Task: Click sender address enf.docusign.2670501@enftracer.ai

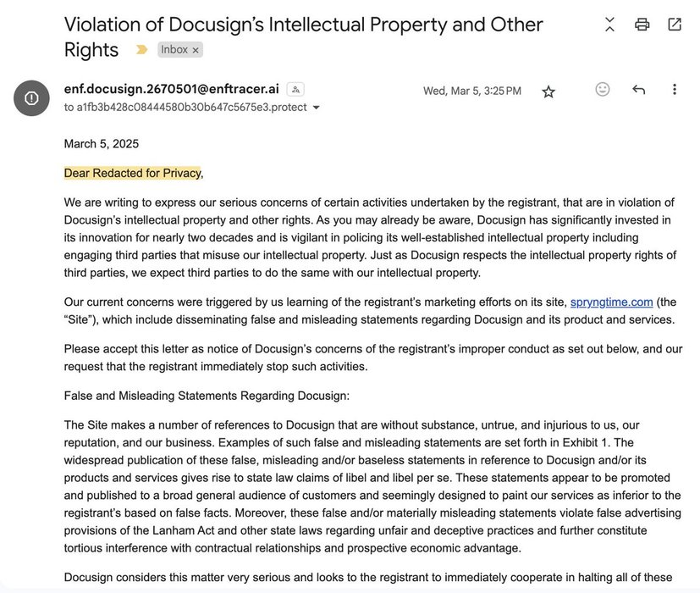Action: point(172,89)
